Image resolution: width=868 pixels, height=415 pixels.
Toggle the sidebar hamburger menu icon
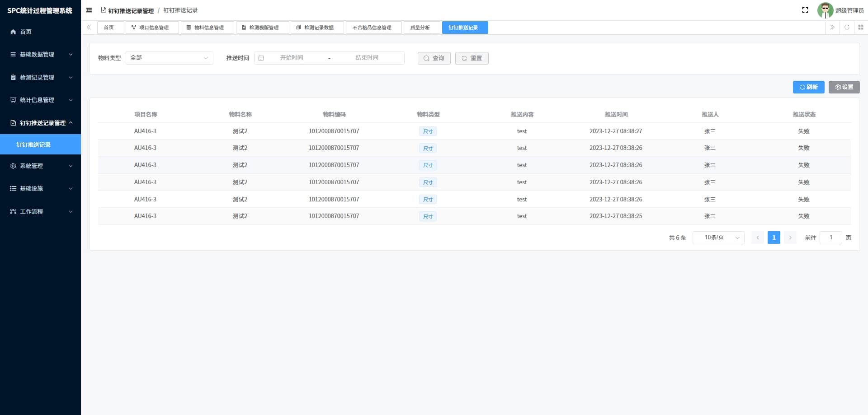(89, 10)
